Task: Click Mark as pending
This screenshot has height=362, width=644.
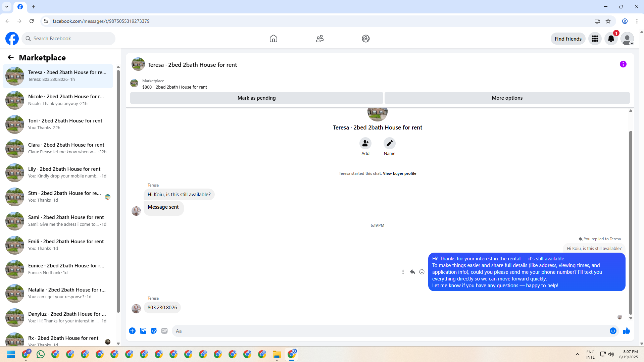Action: [256, 98]
